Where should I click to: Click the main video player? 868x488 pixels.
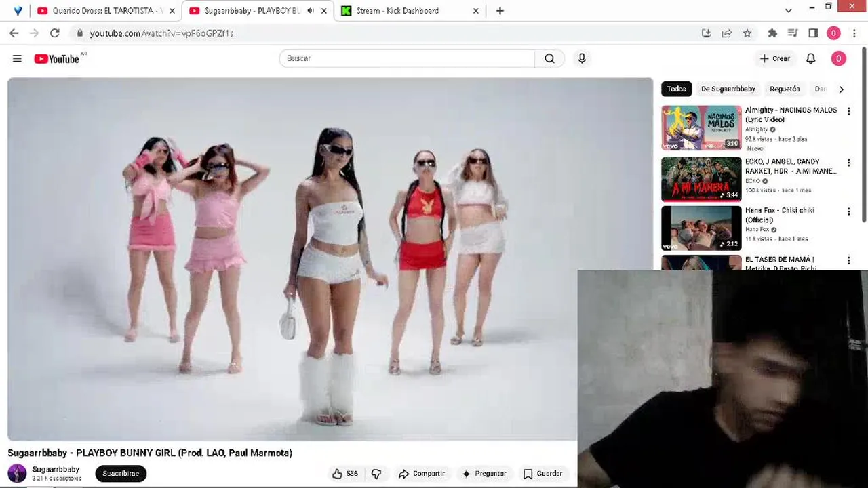coord(330,259)
